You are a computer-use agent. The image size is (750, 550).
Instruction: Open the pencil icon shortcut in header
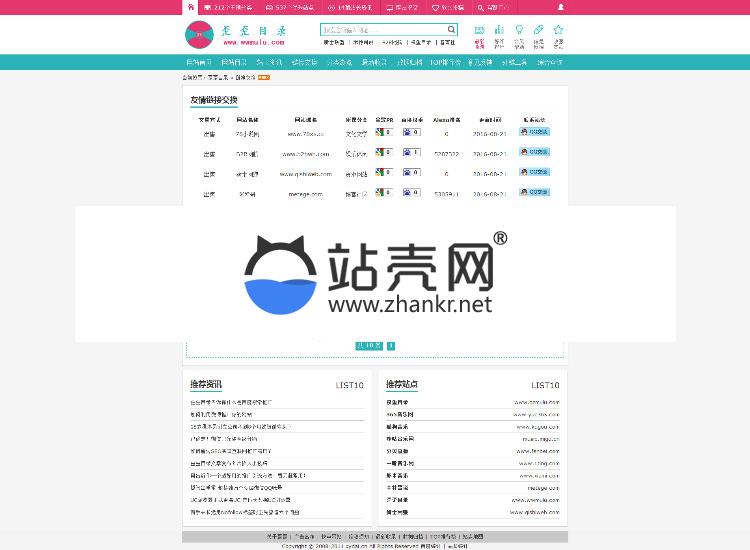539,30
